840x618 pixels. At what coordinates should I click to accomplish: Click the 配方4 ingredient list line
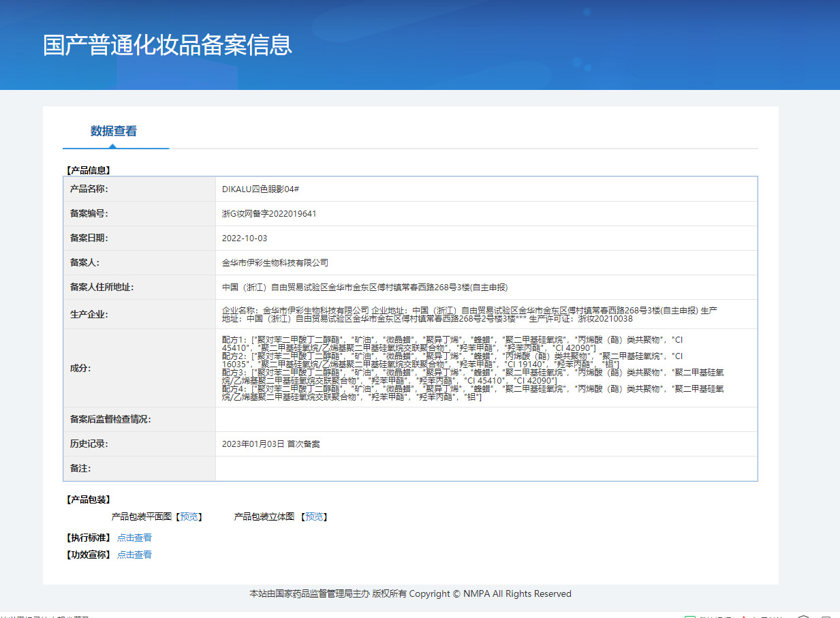click(473, 392)
